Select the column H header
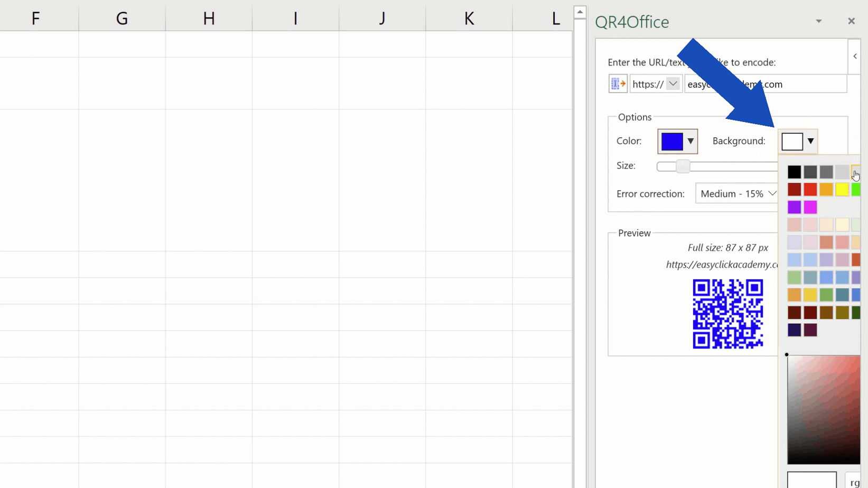This screenshot has height=488, width=868. click(x=208, y=17)
